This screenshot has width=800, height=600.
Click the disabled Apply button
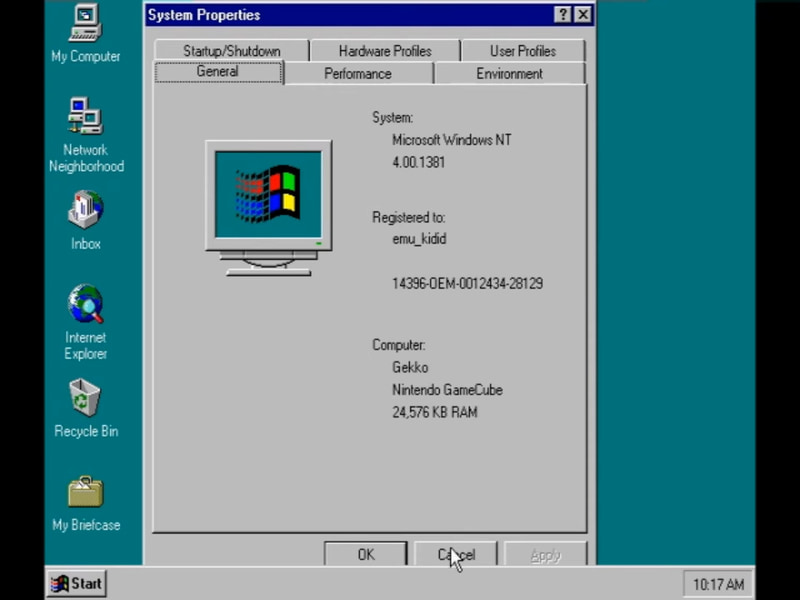545,554
